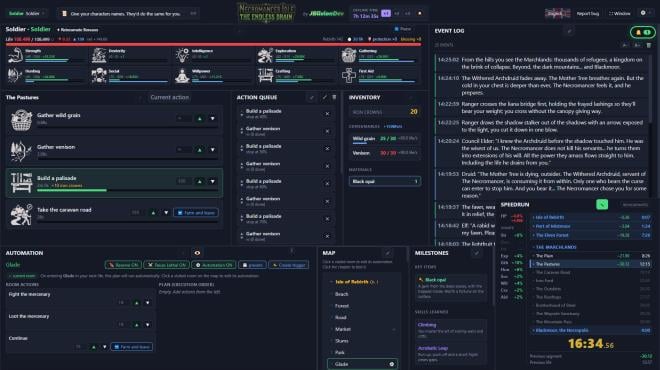Collapse the Isle of Rebirth map region
660x370 pixels.
(331, 282)
